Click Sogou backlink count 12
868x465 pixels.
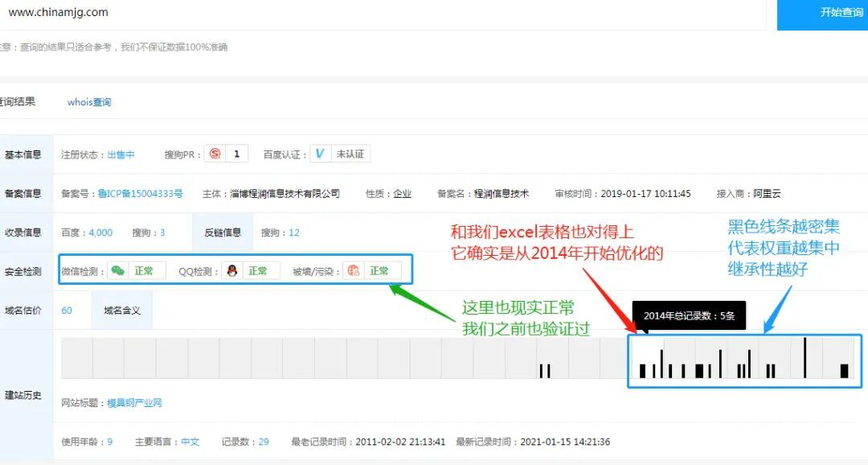(x=294, y=232)
